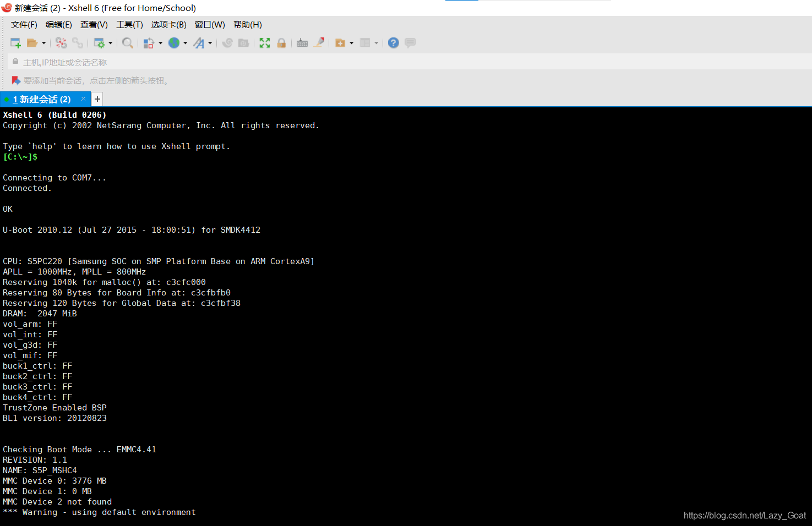Expand the Properties dropdown arrow
The image size is (812, 526).
[x=111, y=43]
